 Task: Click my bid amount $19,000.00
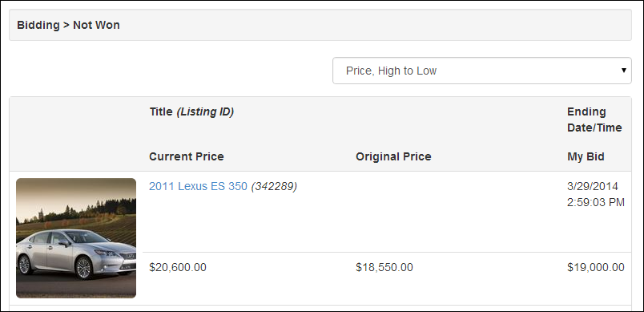point(596,268)
